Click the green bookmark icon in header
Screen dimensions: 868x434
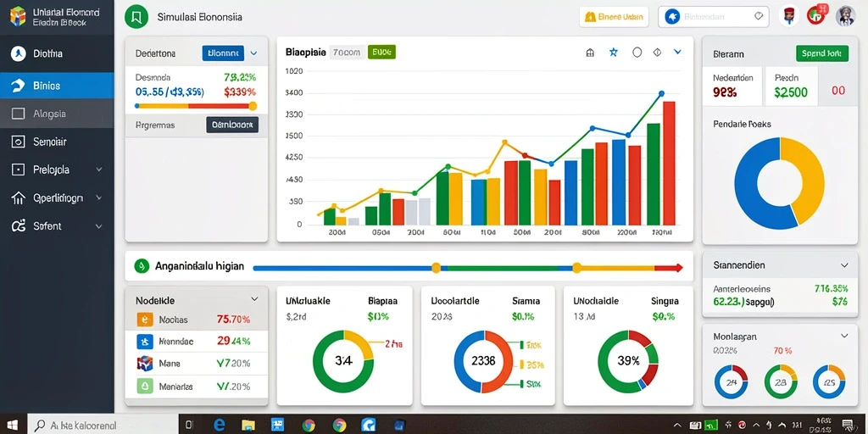136,17
